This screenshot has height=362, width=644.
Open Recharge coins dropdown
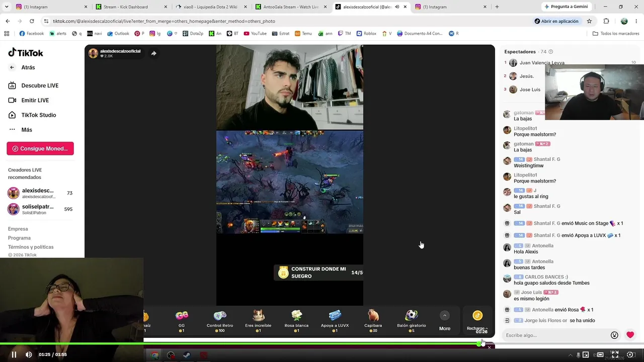[x=477, y=320]
